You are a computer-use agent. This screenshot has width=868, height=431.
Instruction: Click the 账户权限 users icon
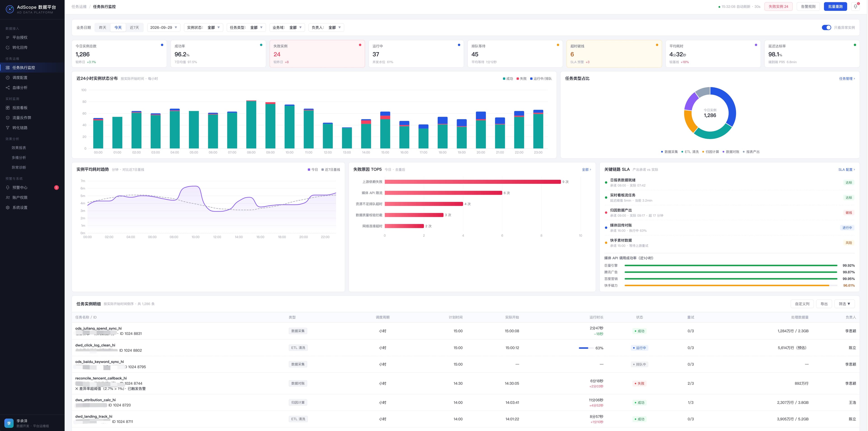coord(8,198)
